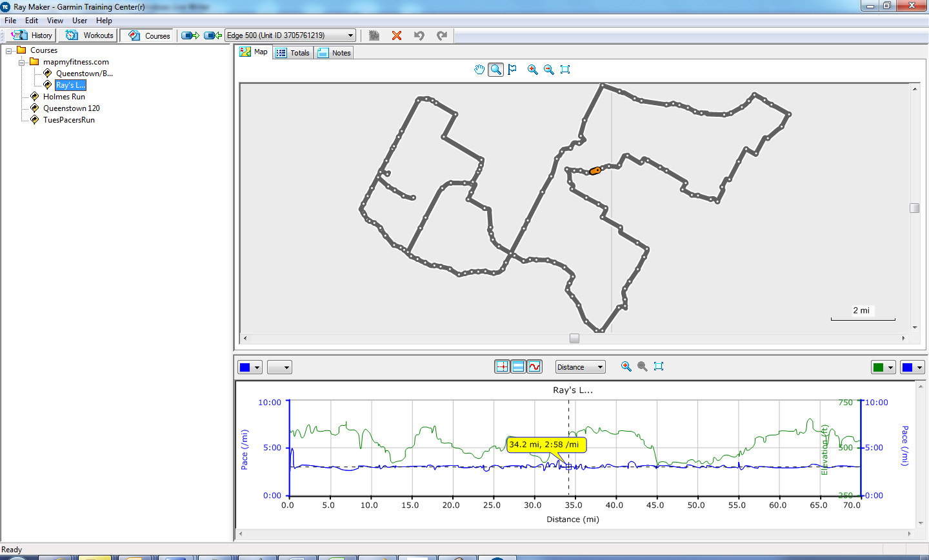Click the redo arrow icon
Image resolution: width=929 pixels, height=560 pixels.
442,35
